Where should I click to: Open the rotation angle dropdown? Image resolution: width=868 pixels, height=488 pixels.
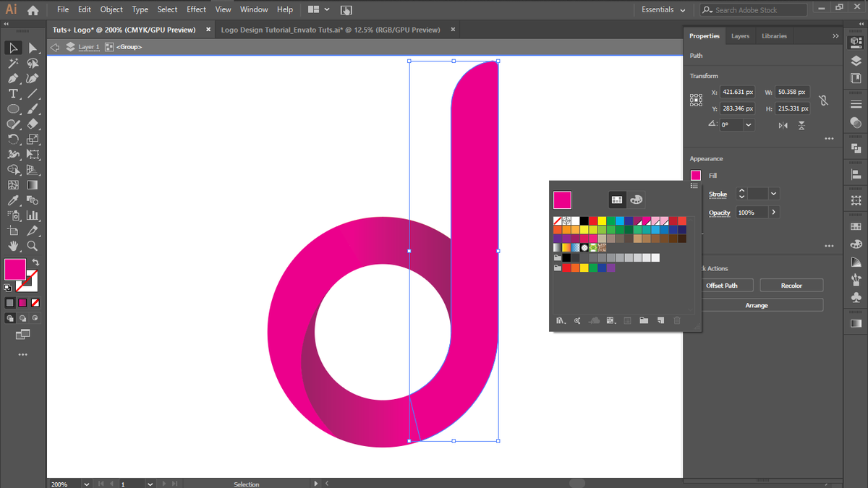748,124
